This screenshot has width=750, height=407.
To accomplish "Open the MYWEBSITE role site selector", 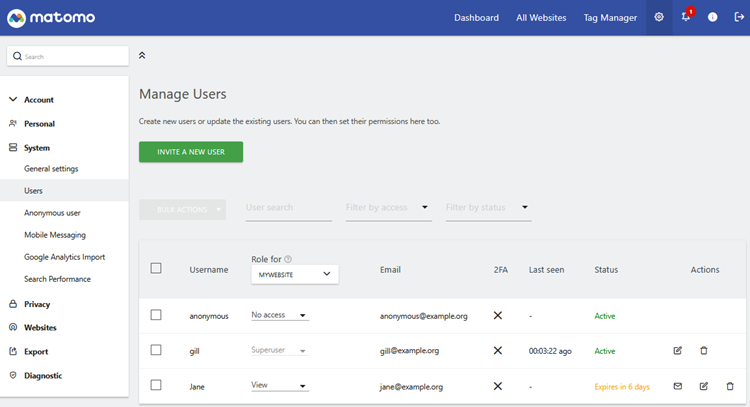I will pos(295,274).
